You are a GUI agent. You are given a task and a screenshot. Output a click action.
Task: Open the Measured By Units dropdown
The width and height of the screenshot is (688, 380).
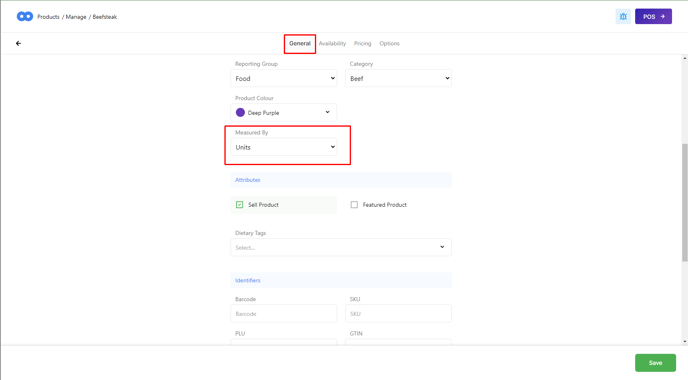point(283,147)
